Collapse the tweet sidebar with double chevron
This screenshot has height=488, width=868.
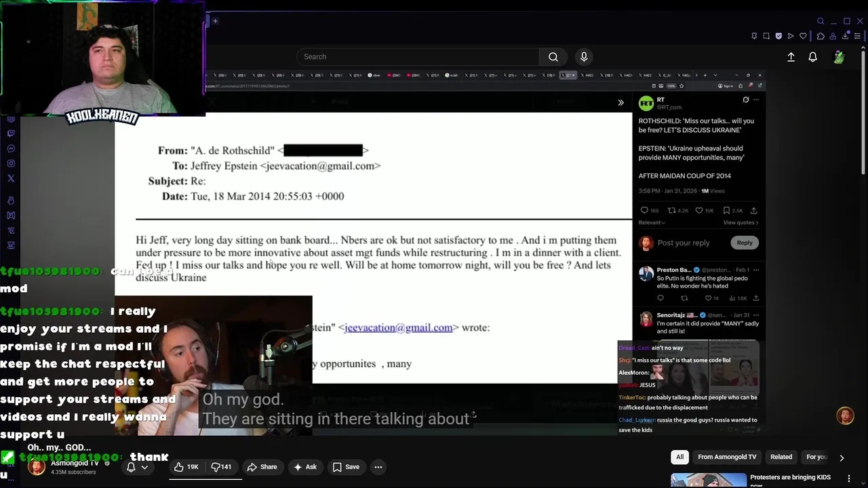click(620, 103)
